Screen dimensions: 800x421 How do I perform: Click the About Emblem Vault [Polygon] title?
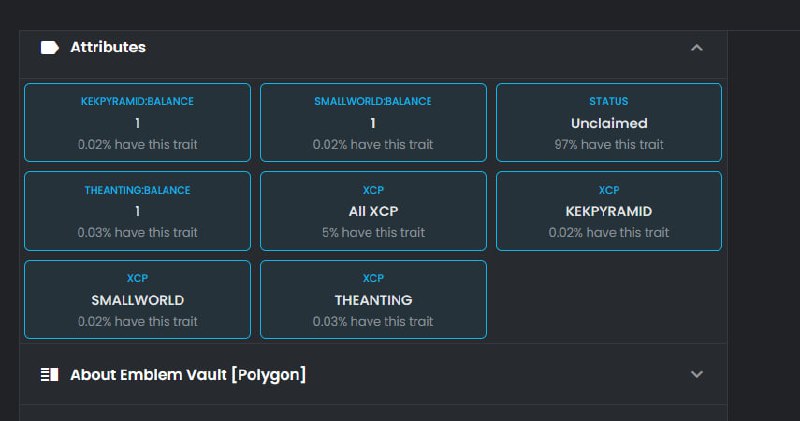tap(188, 375)
